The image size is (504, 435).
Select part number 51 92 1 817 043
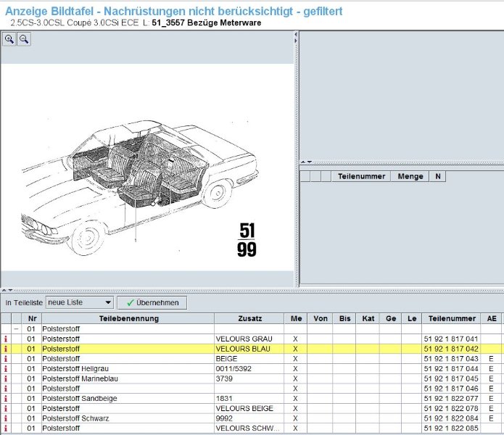[450, 359]
